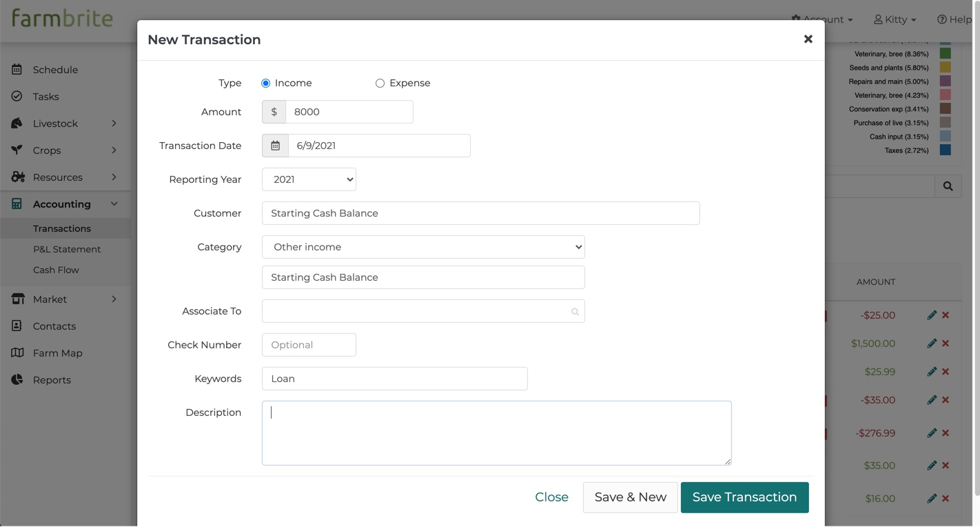Click the magnifier icon in Associate To

[575, 312]
